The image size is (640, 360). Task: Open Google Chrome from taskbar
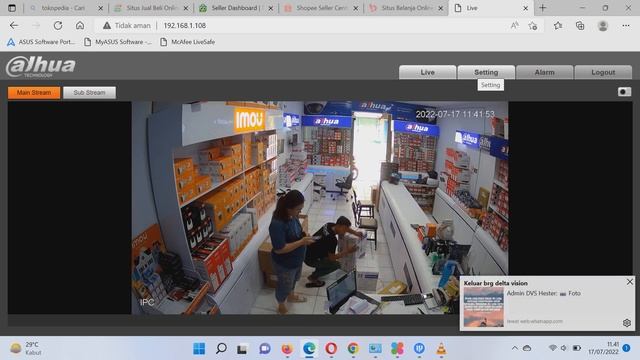point(353,349)
